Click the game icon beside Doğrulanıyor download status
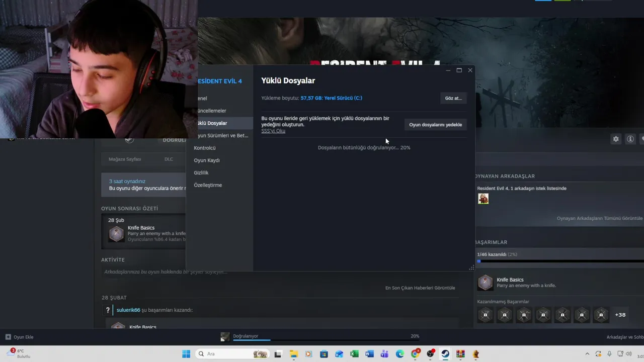This screenshot has width=644, height=362. [225, 337]
